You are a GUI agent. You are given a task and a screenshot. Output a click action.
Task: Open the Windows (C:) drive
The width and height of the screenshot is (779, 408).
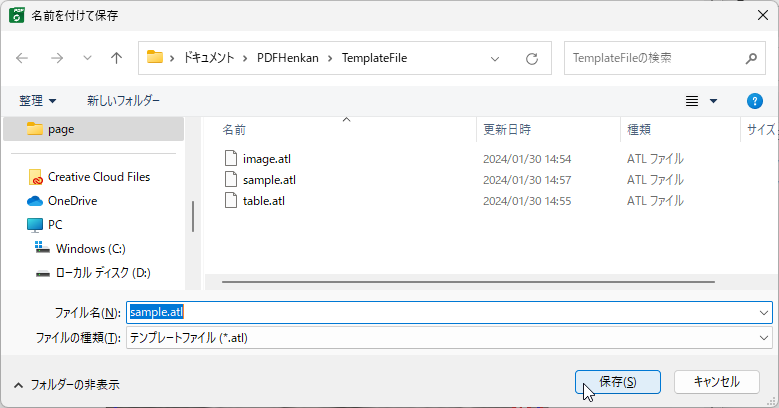(x=80, y=248)
